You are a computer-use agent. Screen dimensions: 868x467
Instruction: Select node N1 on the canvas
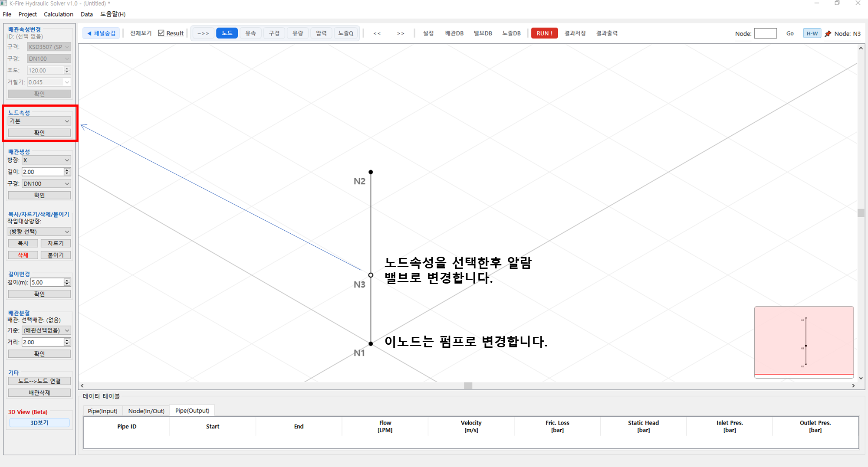coord(371,343)
